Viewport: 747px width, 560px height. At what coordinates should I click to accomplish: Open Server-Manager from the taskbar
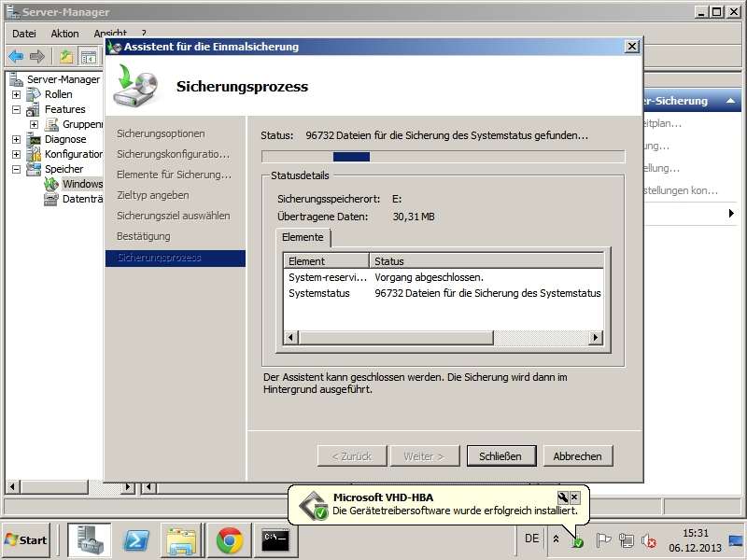pyautogui.click(x=89, y=540)
